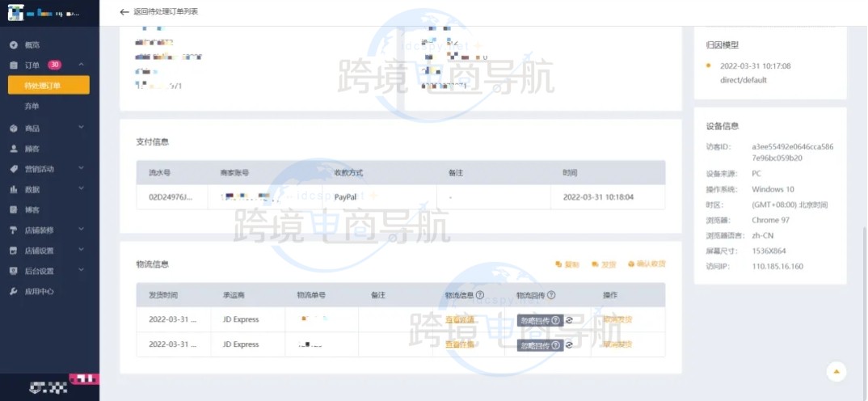The image size is (868, 401).
Task: Click the 订单 clipboard icon in sidebar
Action: click(14, 65)
